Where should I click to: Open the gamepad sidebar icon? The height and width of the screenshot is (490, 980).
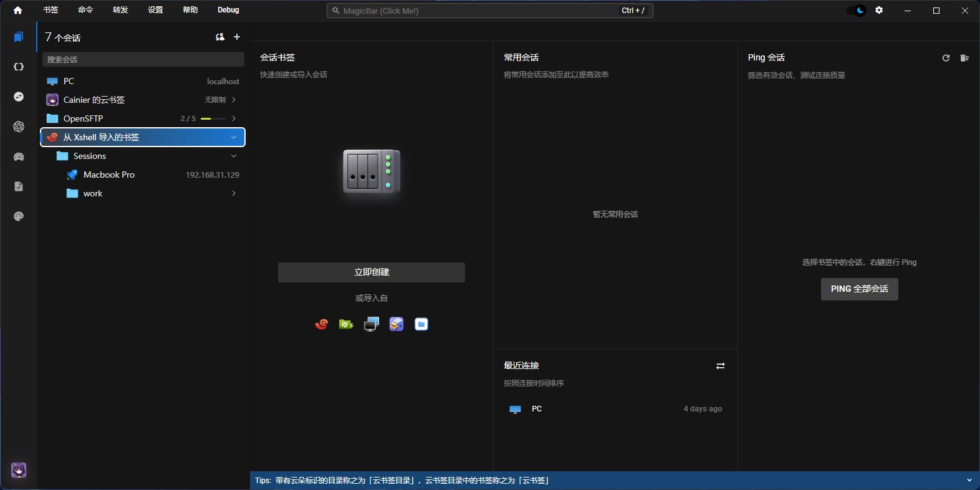[19, 156]
